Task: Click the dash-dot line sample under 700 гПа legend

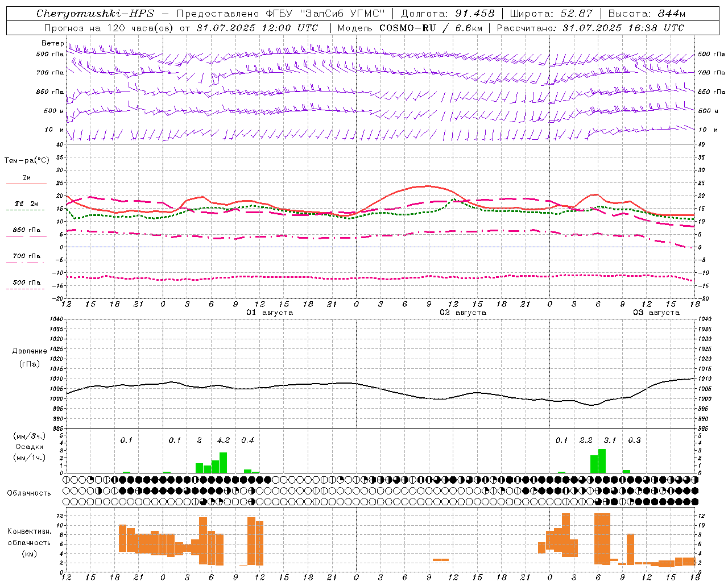Action: (25, 263)
